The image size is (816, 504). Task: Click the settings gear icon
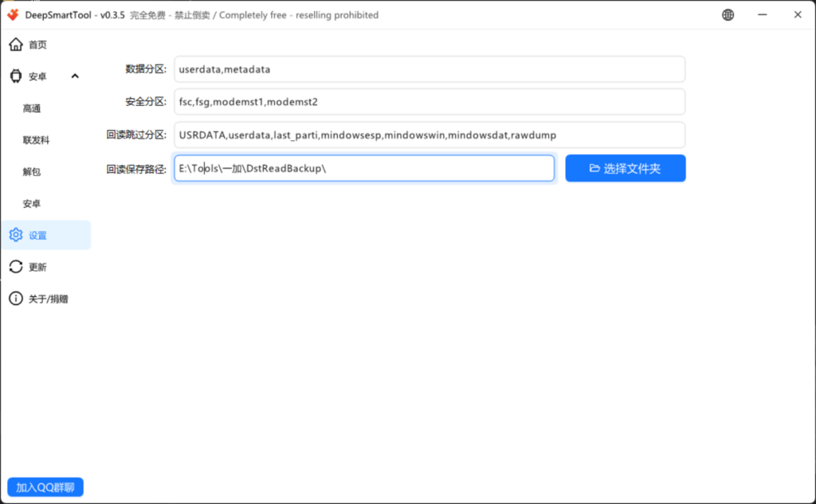pyautogui.click(x=15, y=235)
